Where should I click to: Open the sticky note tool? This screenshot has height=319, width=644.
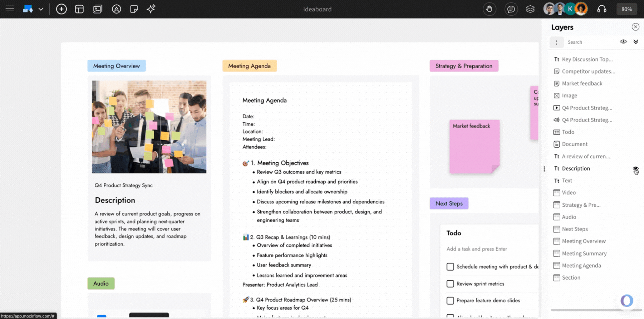click(134, 9)
